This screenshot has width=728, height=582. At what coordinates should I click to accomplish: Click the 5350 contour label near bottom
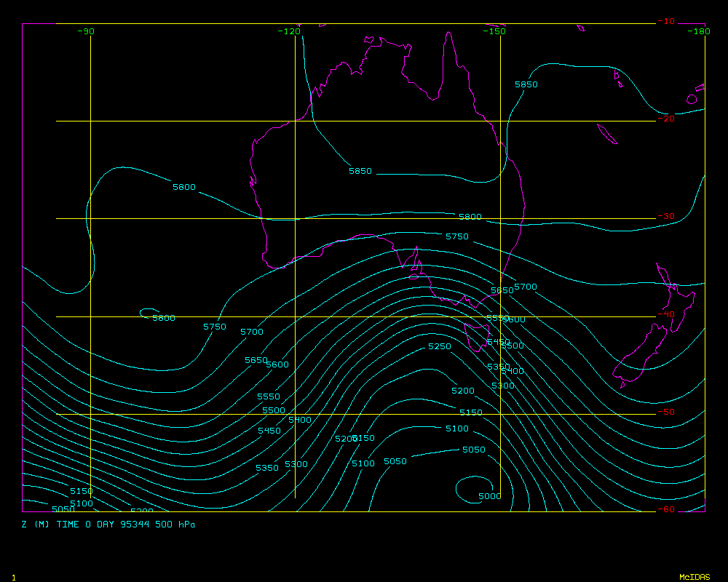(267, 468)
